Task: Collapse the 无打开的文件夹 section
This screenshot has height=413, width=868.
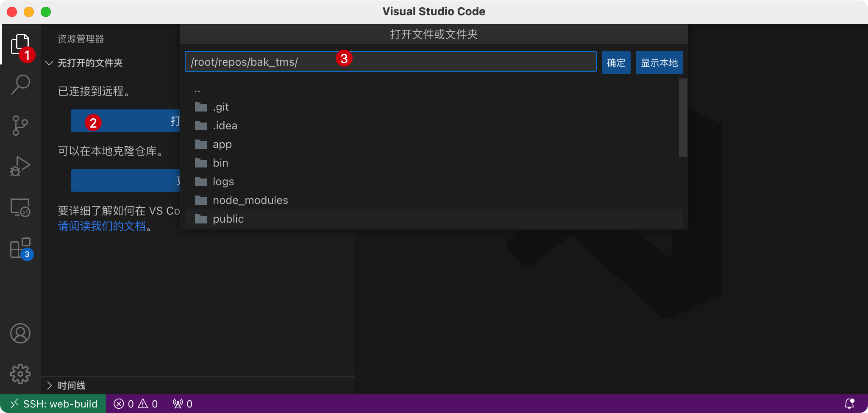Action: [90, 63]
